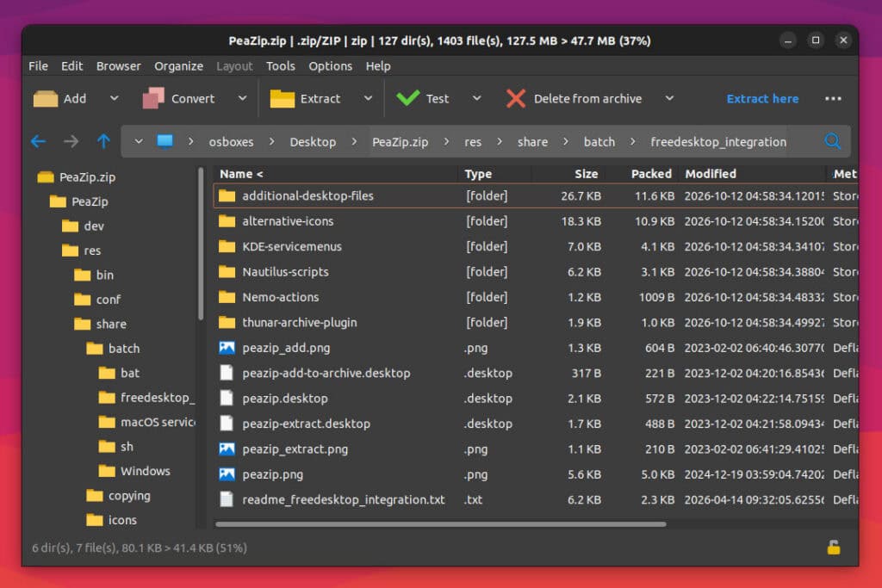Click chevron after PeaZip.zip in breadcrumb
This screenshot has height=588, width=882.
click(x=446, y=141)
